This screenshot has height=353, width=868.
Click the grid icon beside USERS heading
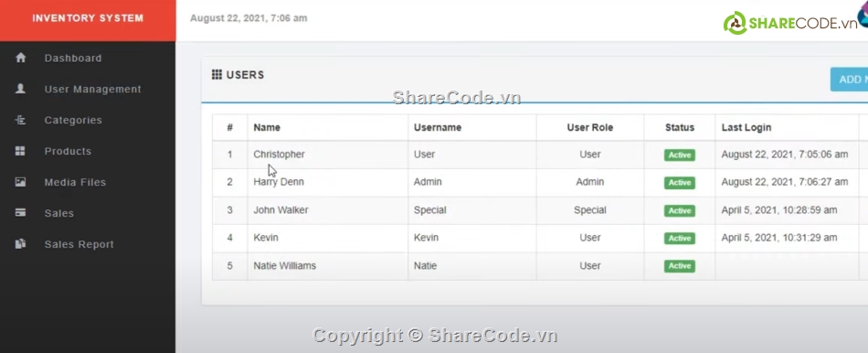pos(217,74)
